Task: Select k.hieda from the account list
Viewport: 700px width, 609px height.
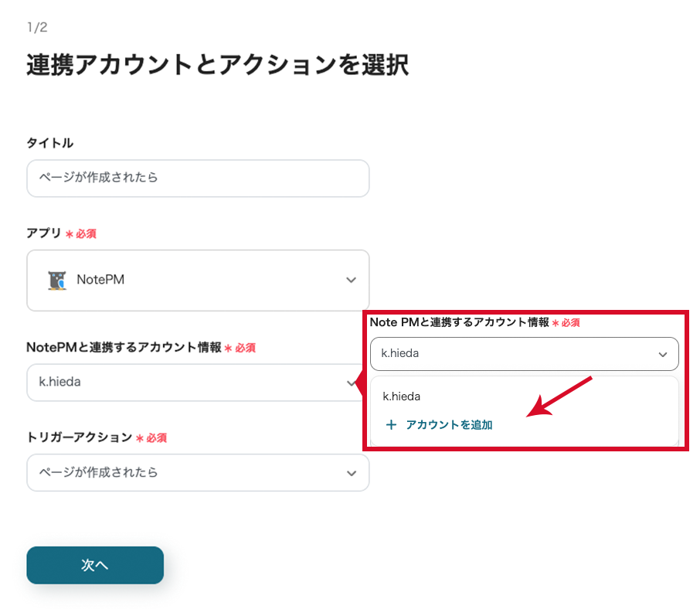Action: coord(401,396)
